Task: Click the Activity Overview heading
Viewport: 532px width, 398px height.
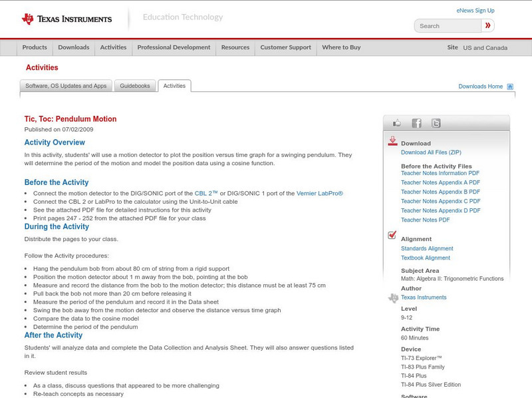Action: click(x=55, y=142)
